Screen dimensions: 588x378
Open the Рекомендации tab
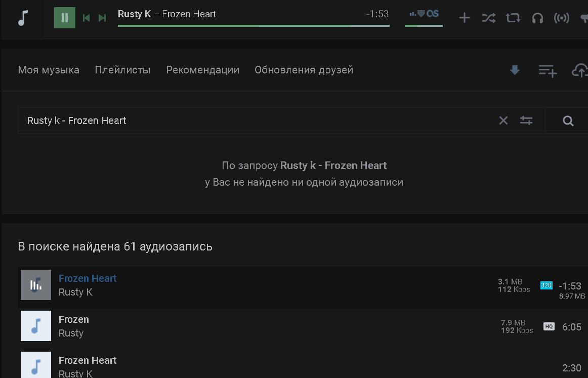click(203, 70)
